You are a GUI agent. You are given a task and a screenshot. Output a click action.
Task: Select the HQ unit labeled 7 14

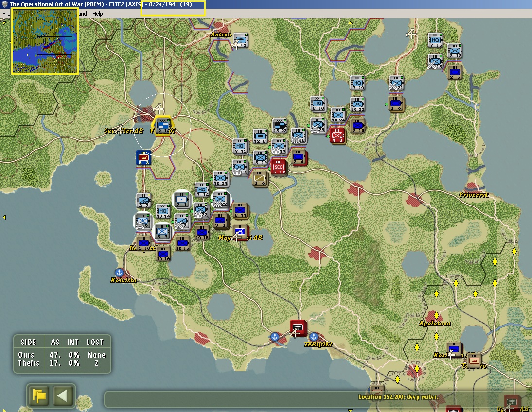pyautogui.click(x=202, y=190)
